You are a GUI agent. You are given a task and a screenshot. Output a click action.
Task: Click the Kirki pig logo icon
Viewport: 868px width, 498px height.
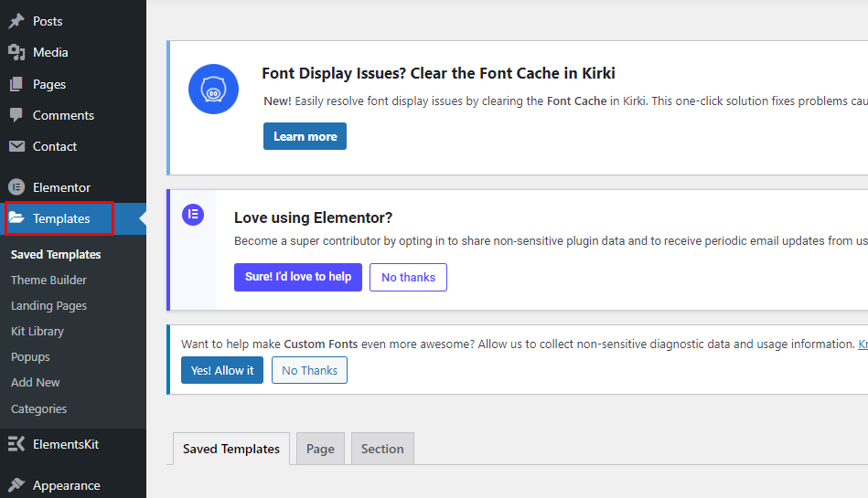point(213,89)
